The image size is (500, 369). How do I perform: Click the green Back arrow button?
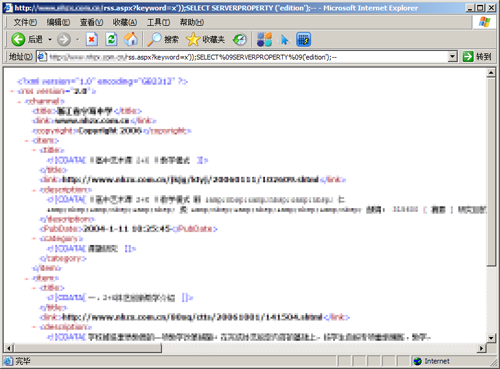(x=18, y=39)
